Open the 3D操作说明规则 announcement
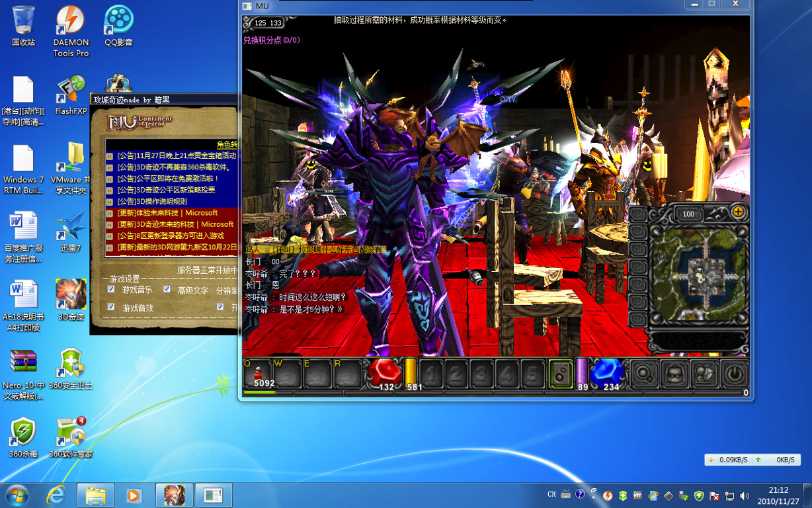This screenshot has height=508, width=812. point(152,201)
